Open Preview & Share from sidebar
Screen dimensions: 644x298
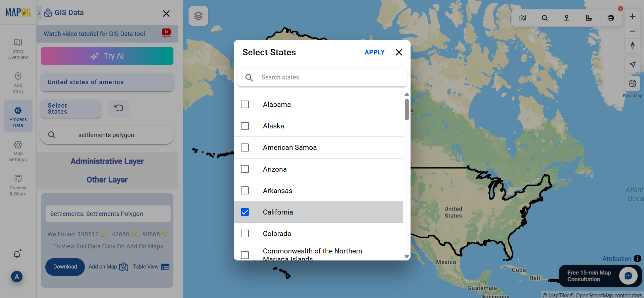18,185
